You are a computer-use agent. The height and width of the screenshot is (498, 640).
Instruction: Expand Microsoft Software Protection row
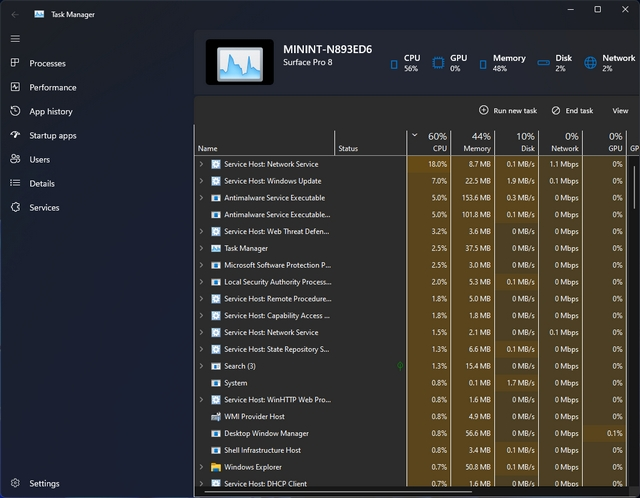201,265
